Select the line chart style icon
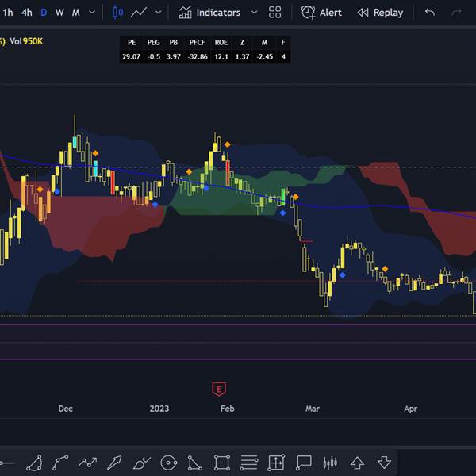476x476 pixels. pyautogui.click(x=139, y=13)
